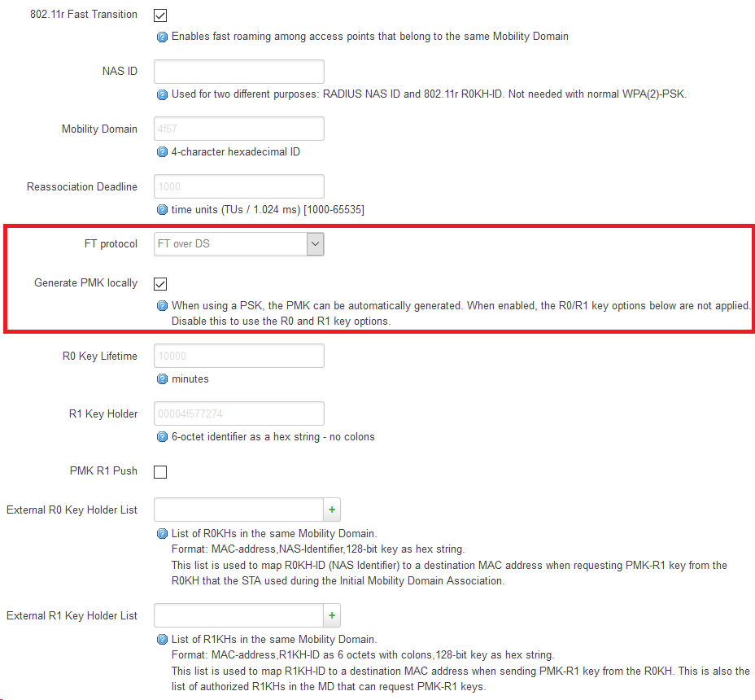Click the Mobility Domain input field
Screen dimensions: 755x700
point(239,129)
